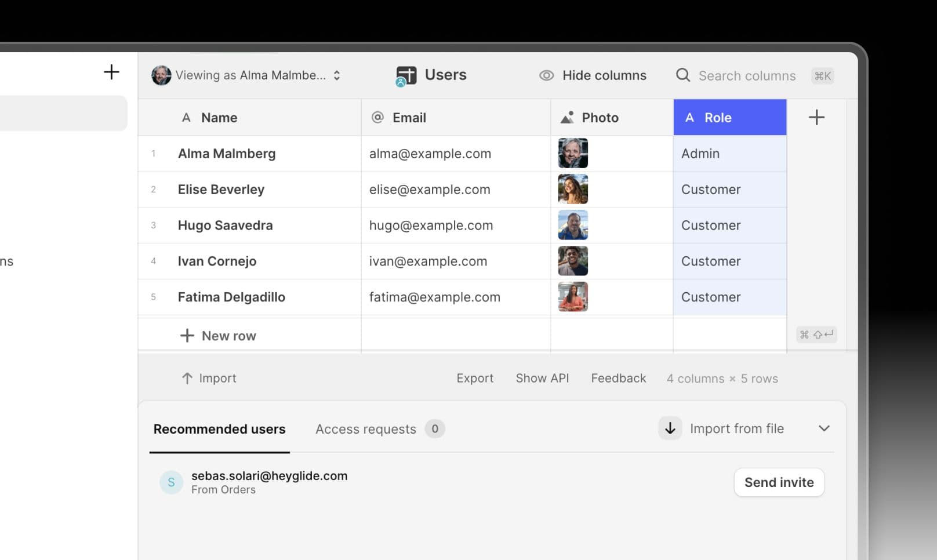This screenshot has height=560, width=937.
Task: Click the plus icon in the left sidebar
Action: point(111,72)
